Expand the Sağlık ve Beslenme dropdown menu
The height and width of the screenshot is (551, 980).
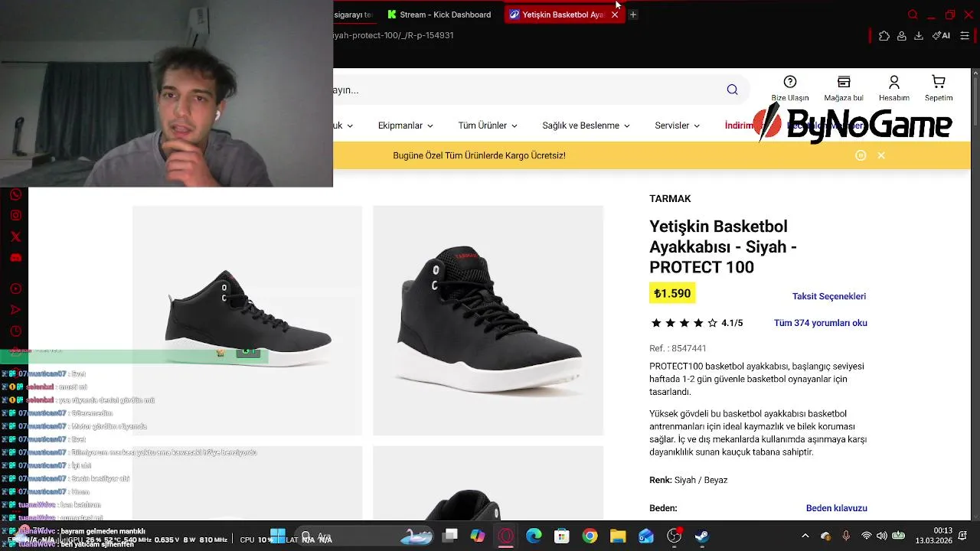tap(586, 126)
